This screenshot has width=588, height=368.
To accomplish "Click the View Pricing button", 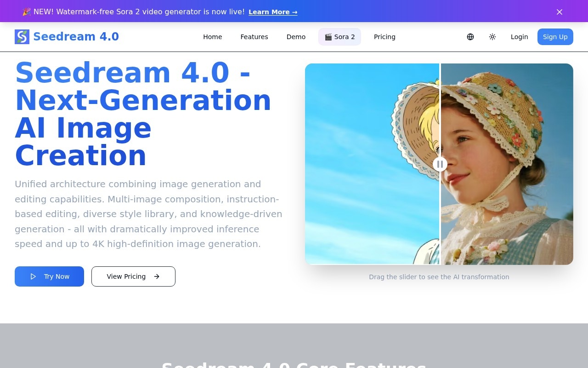I will click(x=133, y=276).
